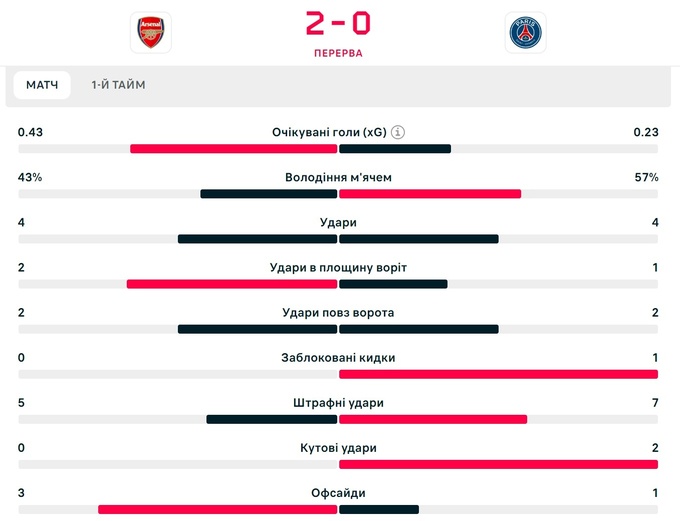The image size is (680, 521).
Task: Switch to the 1-Й ТАЙМ tab
Action: pyautogui.click(x=118, y=85)
